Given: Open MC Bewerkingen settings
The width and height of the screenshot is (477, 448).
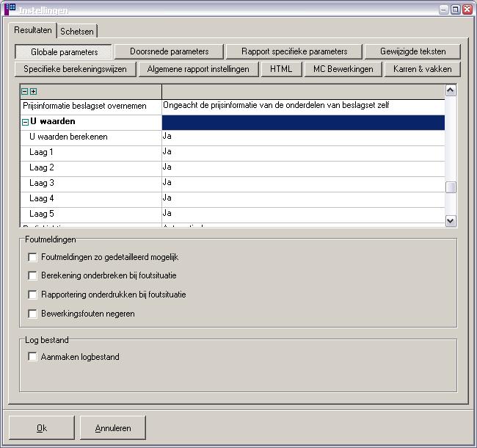Looking at the screenshot, I should pos(343,69).
